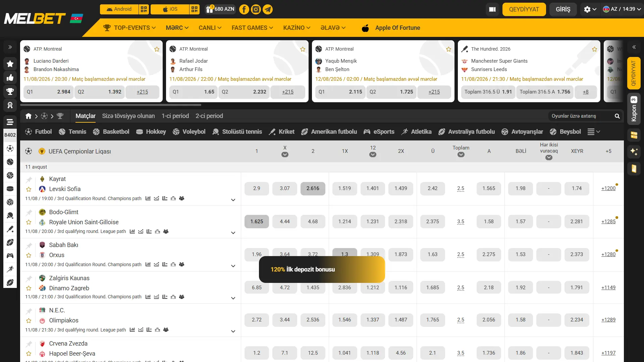Expand the Kayrat vs Levski Sofia markets

[233, 200]
